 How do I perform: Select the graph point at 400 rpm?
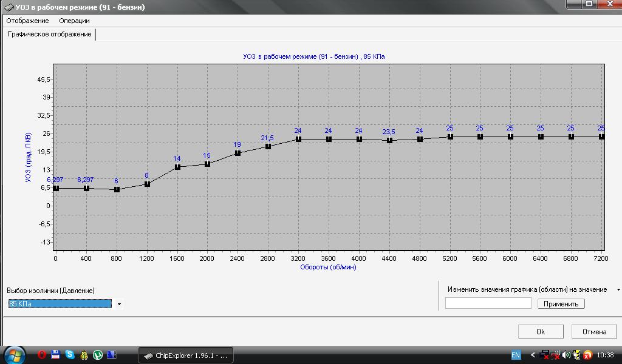coord(86,189)
